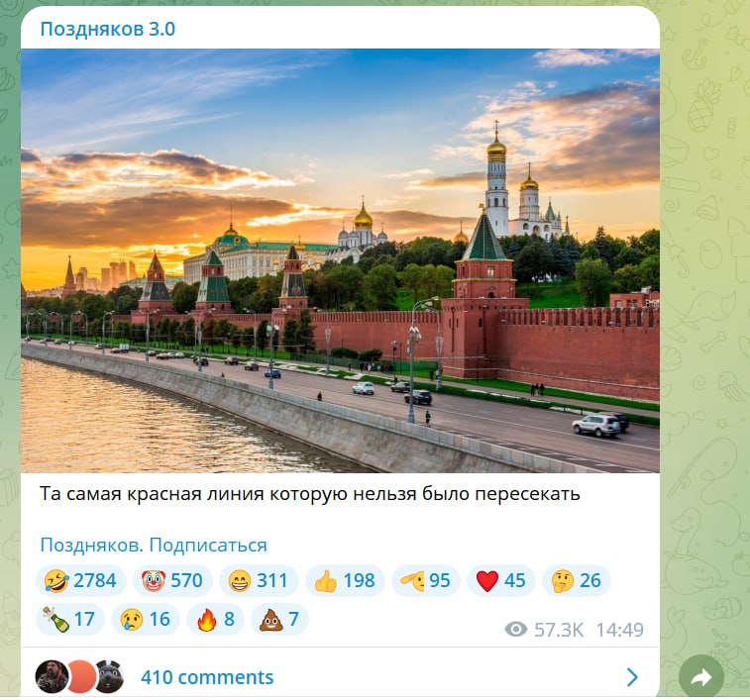Select the crying face reaction with 16
The height and width of the screenshot is (700, 750).
[x=146, y=619]
